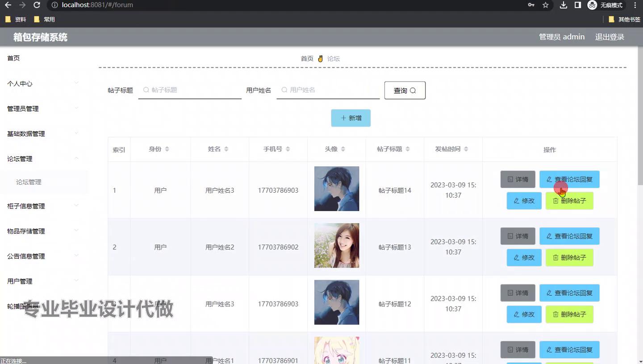Viewport: 643px width, 364px height.
Task: View 查看论坛回复 for 帖子标题13
Action: pos(569,236)
